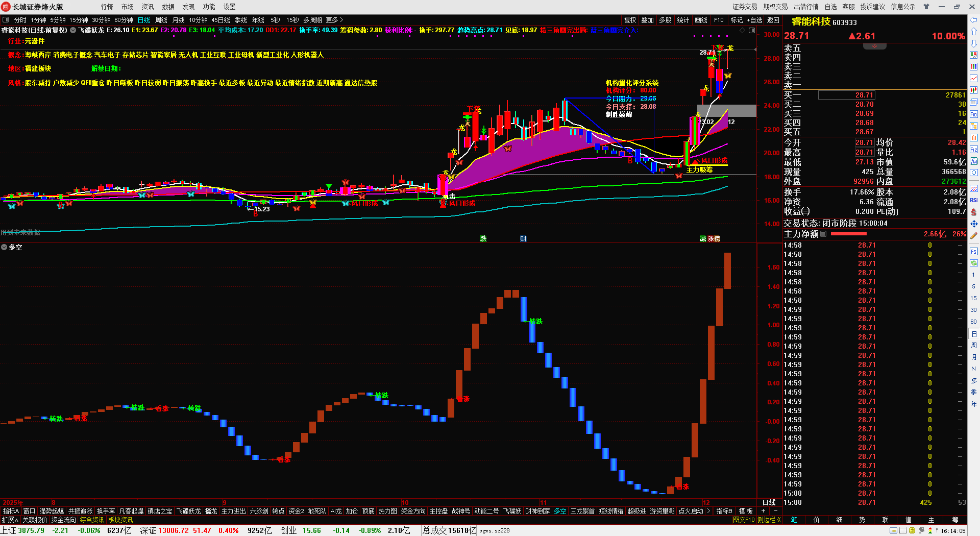Click the red dollar sign sidebar icon
The width and height of the screenshot is (980, 536).
[x=974, y=212]
